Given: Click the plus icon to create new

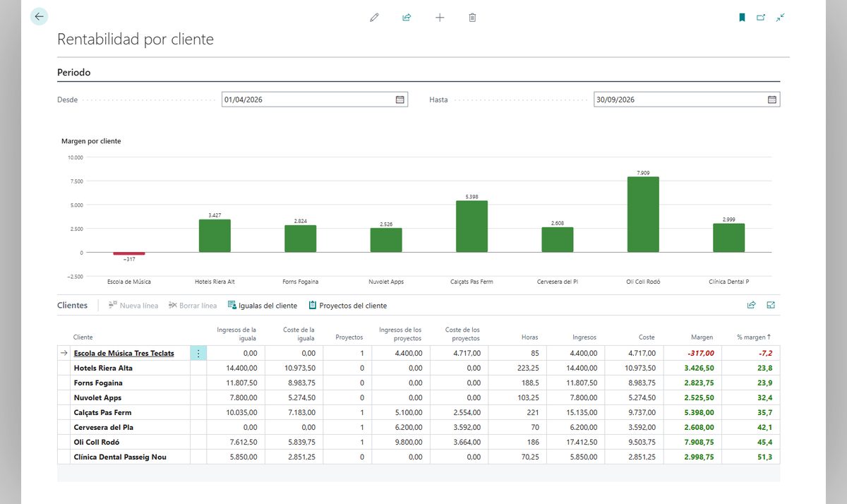Looking at the screenshot, I should click(440, 17).
